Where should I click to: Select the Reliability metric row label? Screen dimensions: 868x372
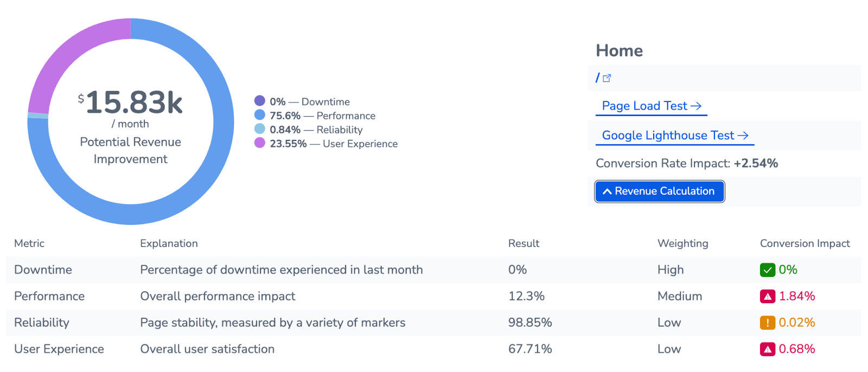click(42, 323)
